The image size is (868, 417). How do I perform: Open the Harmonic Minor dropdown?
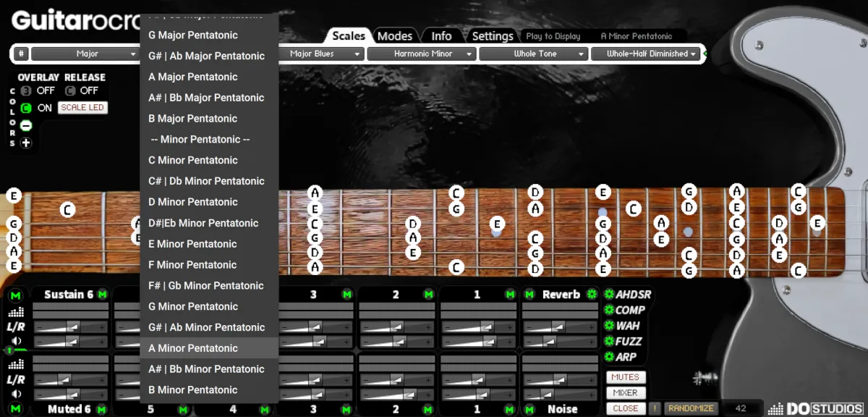[422, 54]
